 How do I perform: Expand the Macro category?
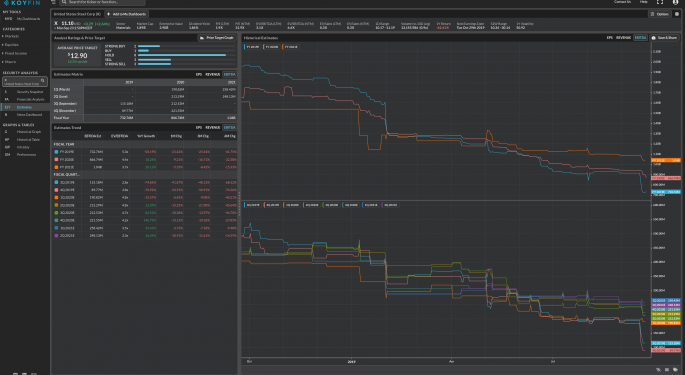(9, 62)
